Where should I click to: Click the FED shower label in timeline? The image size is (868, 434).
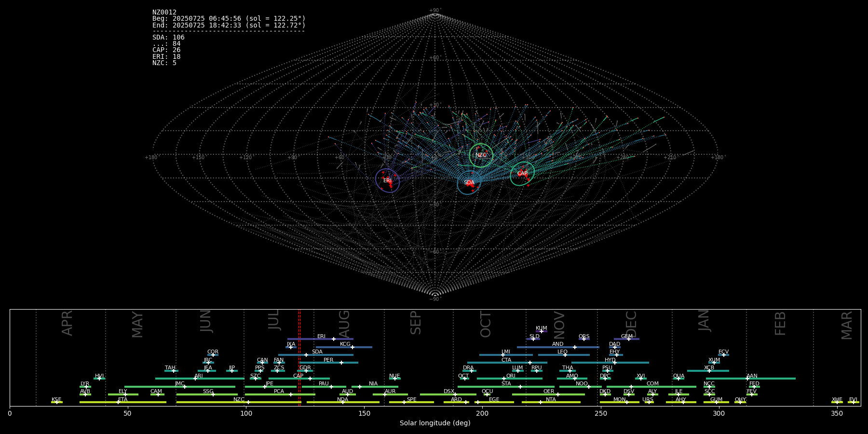pyautogui.click(x=754, y=384)
